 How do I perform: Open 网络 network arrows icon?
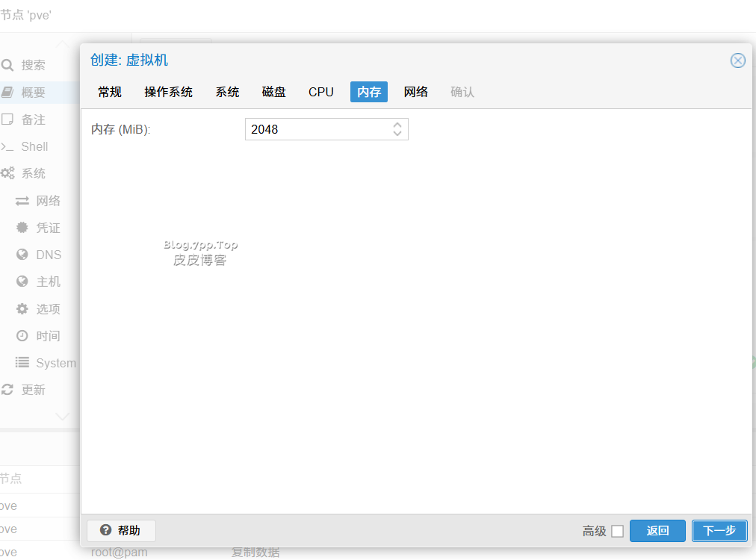click(x=22, y=201)
